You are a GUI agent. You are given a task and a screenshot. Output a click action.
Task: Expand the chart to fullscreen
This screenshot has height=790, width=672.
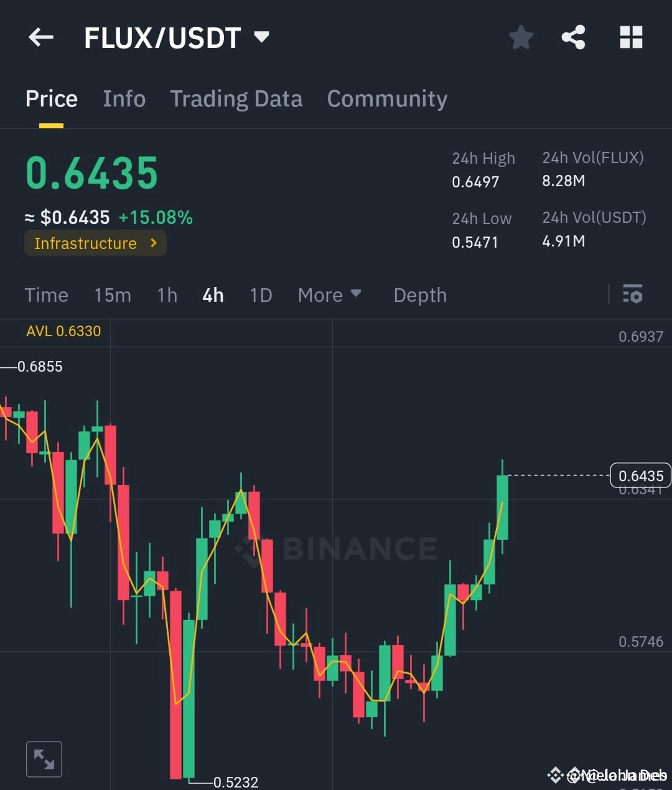44,758
